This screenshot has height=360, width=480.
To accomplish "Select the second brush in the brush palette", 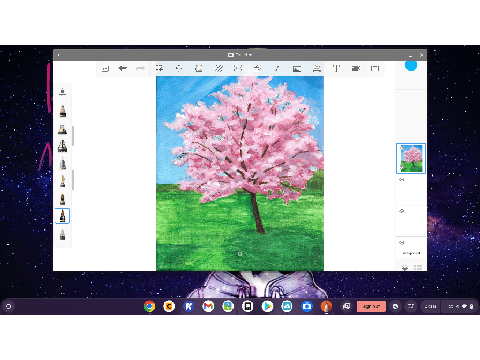I will pyautogui.click(x=62, y=129).
